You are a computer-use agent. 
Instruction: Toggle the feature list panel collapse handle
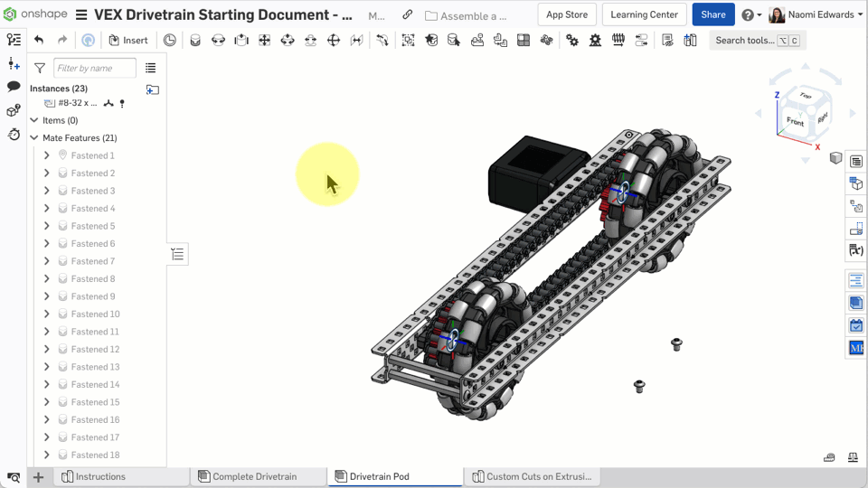click(177, 255)
